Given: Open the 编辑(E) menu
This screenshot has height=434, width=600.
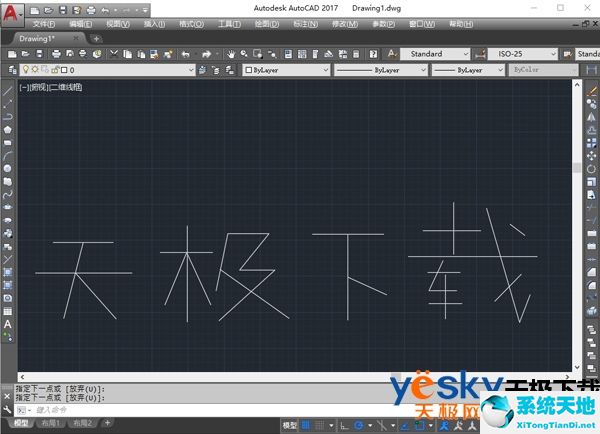Looking at the screenshot, I should coord(80,24).
